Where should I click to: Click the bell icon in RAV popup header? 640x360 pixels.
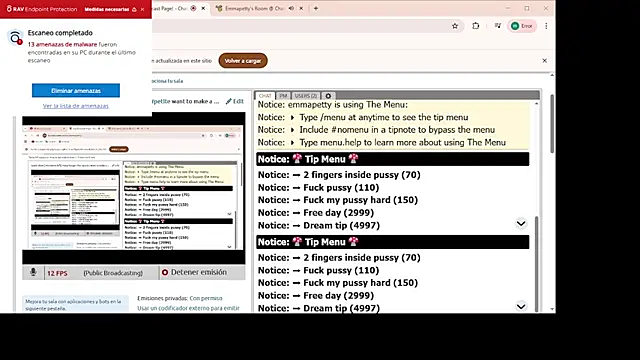coord(134,9)
